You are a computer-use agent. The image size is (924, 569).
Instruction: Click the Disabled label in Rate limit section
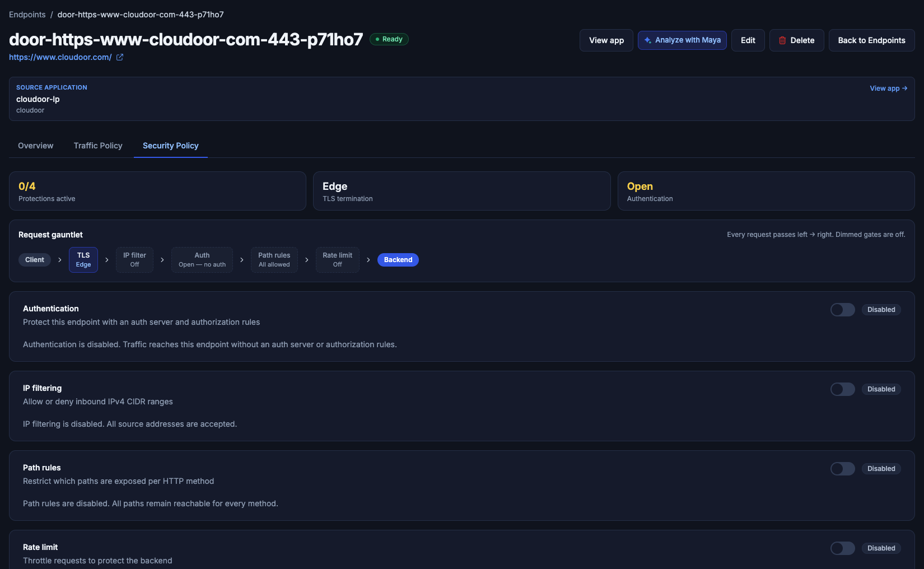pos(881,548)
